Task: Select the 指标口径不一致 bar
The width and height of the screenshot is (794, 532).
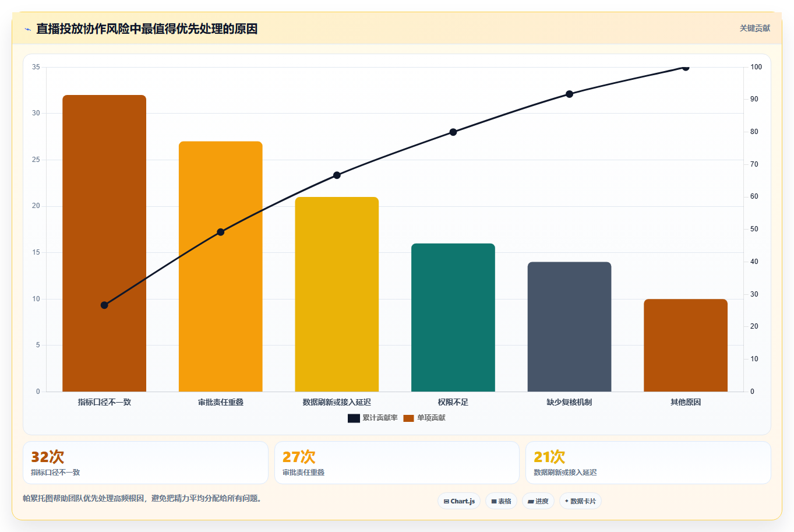Action: point(104,243)
